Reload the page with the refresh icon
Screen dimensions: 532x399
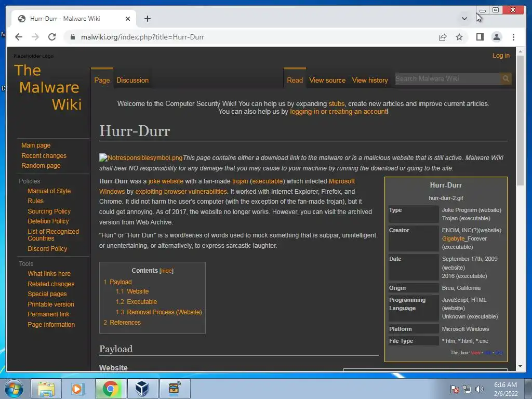click(52, 37)
